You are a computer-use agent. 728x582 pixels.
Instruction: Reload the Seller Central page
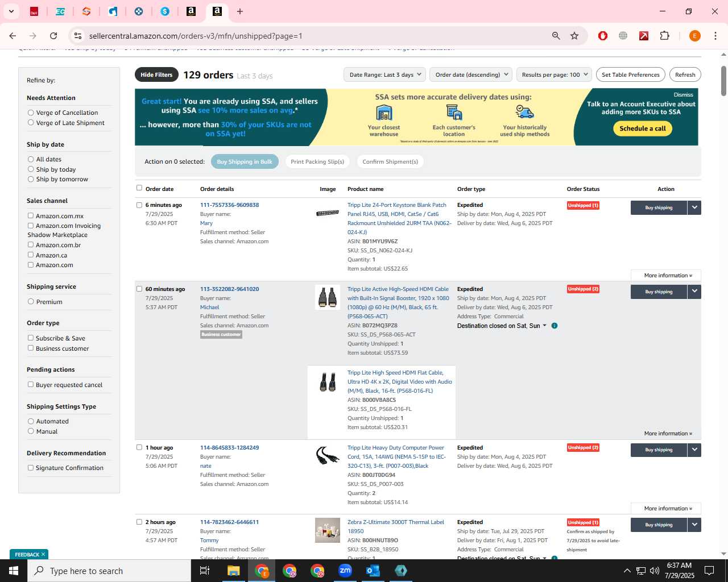click(53, 36)
